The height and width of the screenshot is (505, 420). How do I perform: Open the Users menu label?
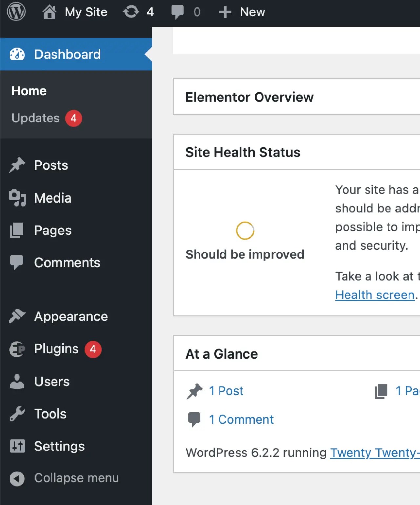tap(52, 382)
